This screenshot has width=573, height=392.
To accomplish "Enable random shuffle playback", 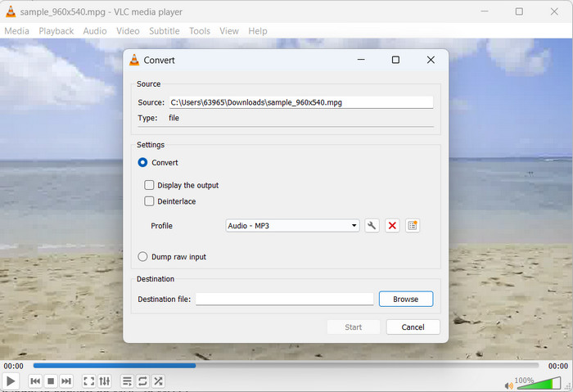I will tap(158, 381).
